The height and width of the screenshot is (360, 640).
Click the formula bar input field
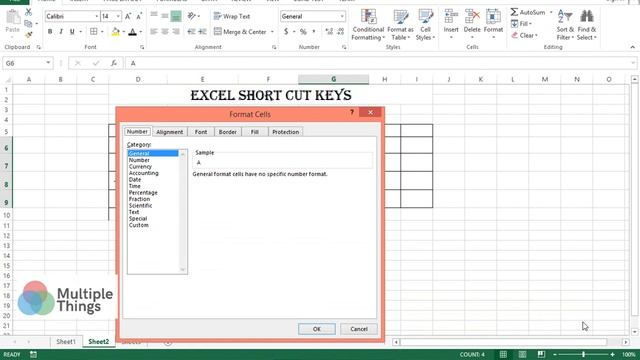(x=380, y=63)
